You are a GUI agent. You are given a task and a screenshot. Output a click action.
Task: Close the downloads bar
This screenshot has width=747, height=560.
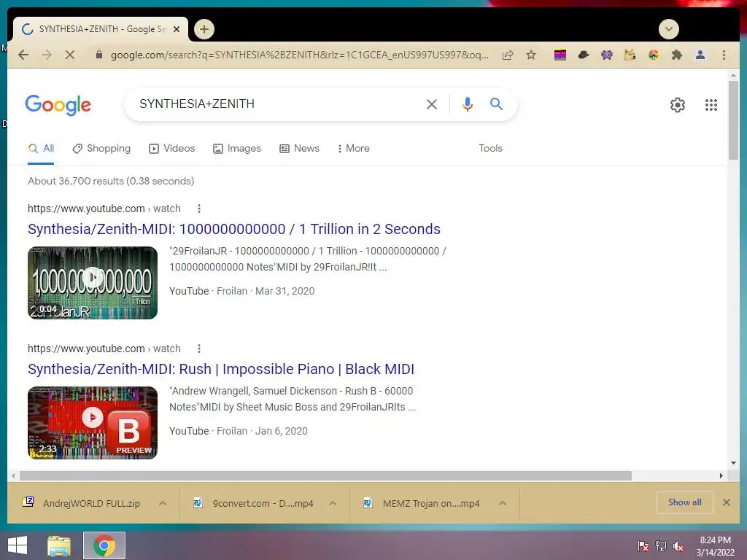(727, 502)
